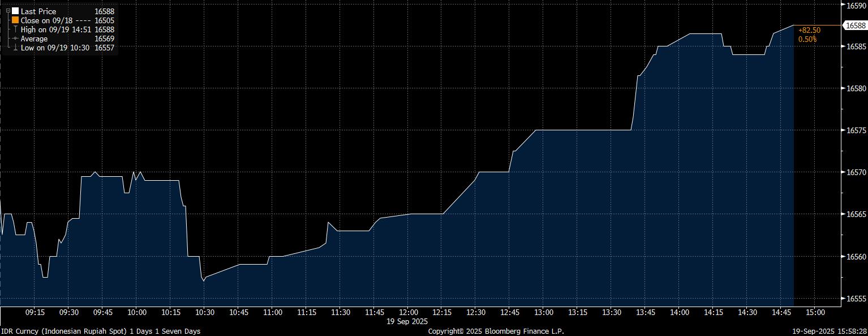868x336 pixels.
Task: Click the 16575 y-axis price label
Action: coord(855,130)
